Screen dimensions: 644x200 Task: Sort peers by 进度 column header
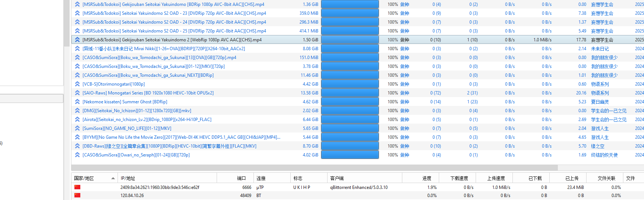click(421, 178)
